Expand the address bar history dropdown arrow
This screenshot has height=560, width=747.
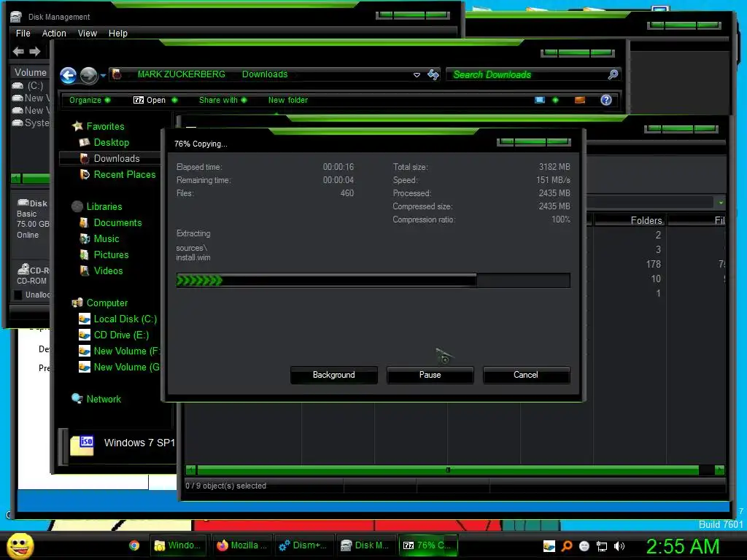tap(417, 75)
